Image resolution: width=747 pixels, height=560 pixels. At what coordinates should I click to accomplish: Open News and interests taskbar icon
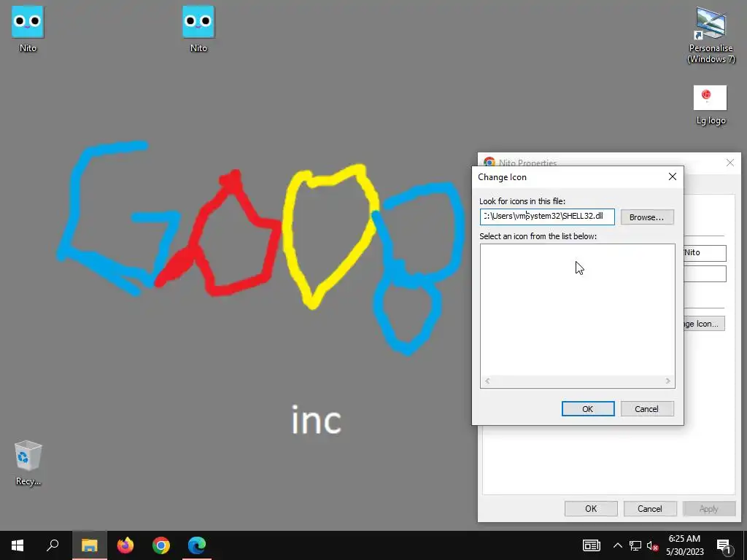(591, 545)
